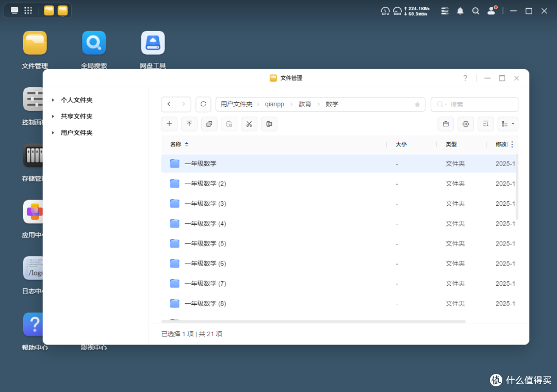Select 共享文件夹 in the sidebar
This screenshot has height=392, width=557.
(76, 116)
